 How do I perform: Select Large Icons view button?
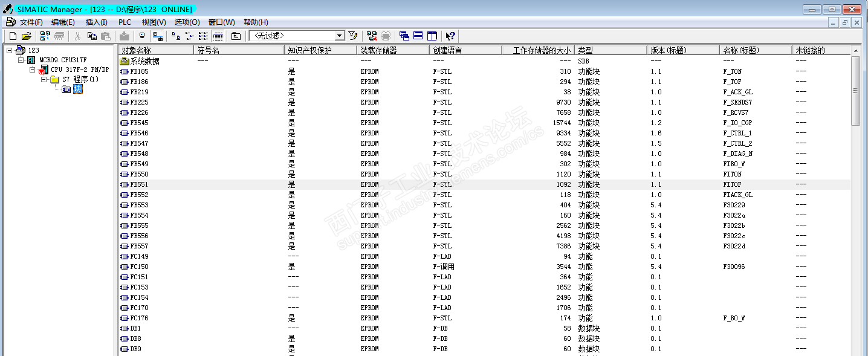coord(176,36)
